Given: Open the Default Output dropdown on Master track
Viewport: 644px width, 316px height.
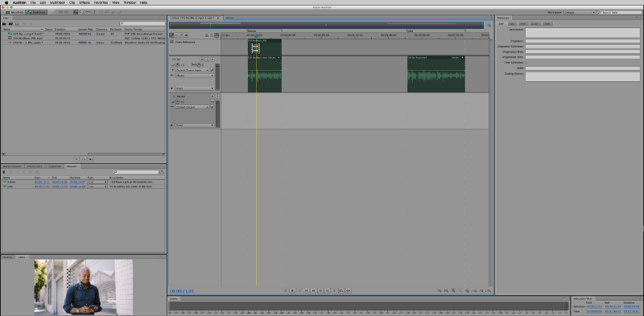Looking at the screenshot, I should click(192, 107).
